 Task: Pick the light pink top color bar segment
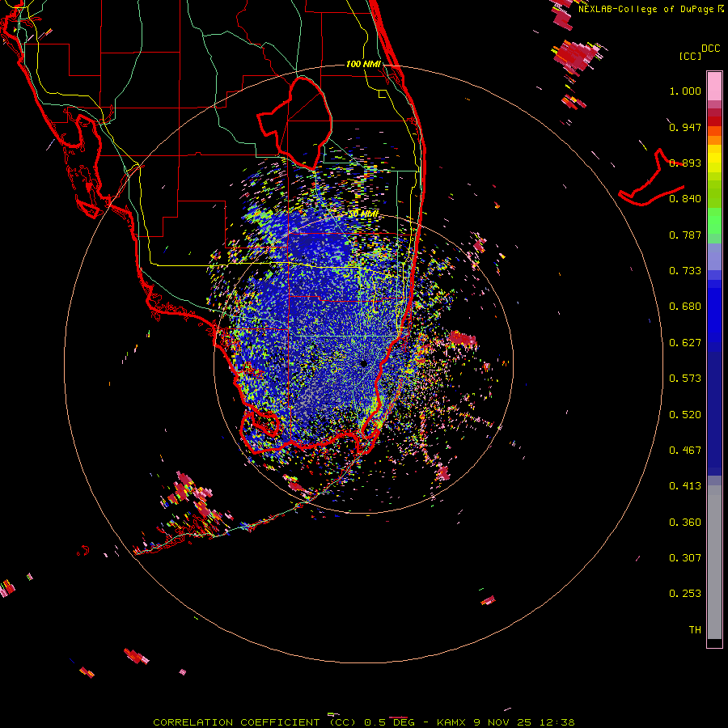pos(714,87)
